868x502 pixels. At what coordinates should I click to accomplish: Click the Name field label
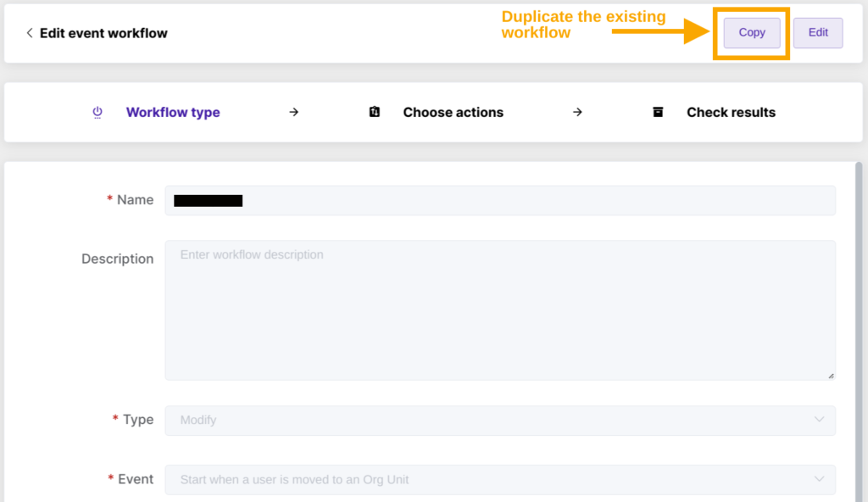[x=135, y=200]
